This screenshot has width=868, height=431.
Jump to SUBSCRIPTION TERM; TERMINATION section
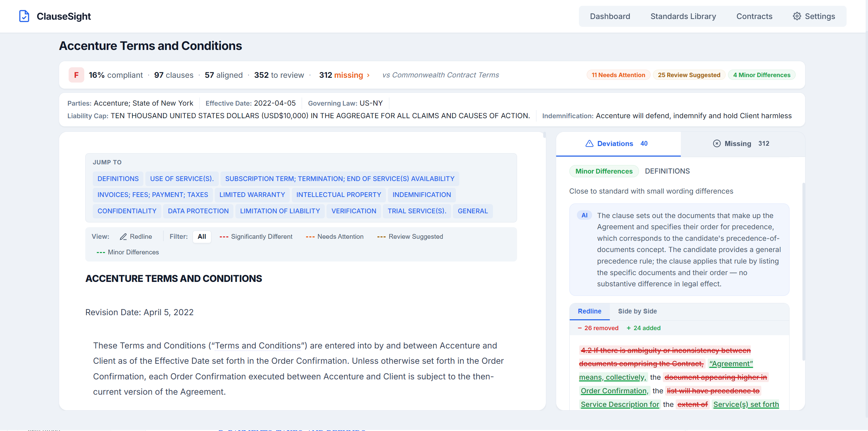[340, 179]
